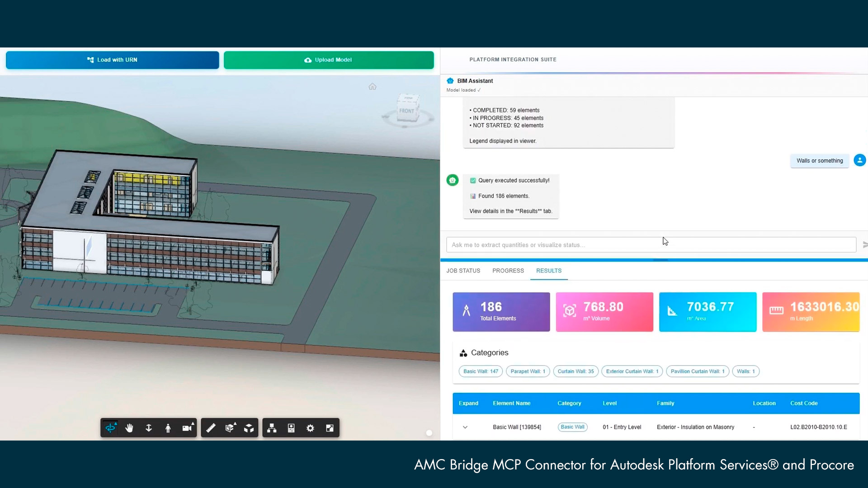Expand the Basic Wall [139854] row
868x488 pixels.
click(x=465, y=427)
